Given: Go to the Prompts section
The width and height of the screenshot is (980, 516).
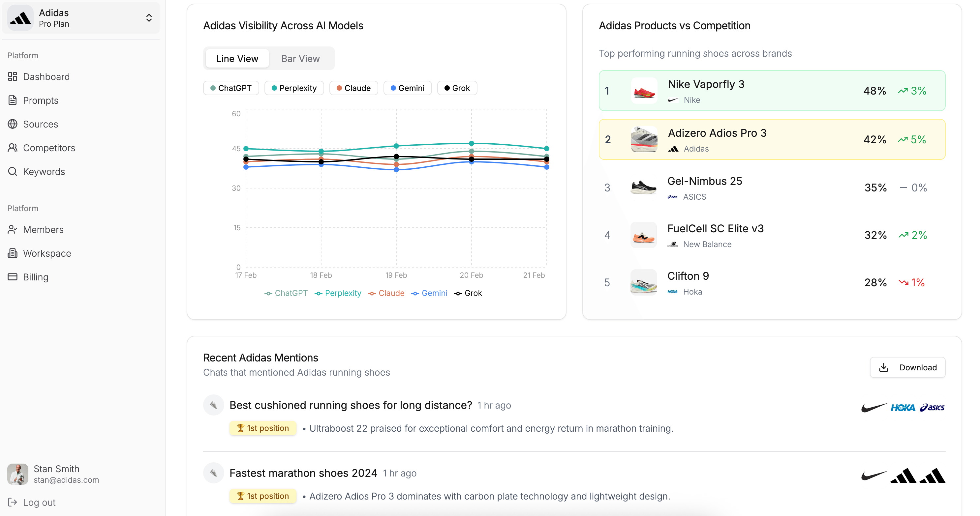Looking at the screenshot, I should pos(40,100).
